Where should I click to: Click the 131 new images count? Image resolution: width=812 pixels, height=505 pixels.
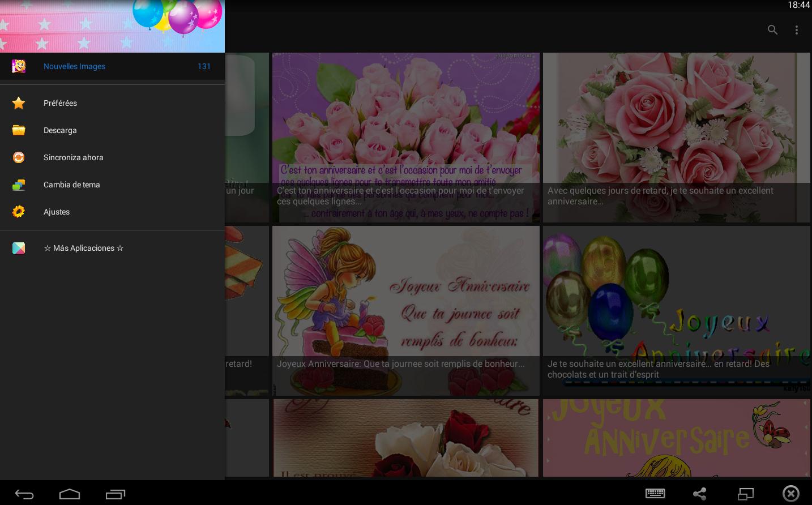pyautogui.click(x=204, y=66)
